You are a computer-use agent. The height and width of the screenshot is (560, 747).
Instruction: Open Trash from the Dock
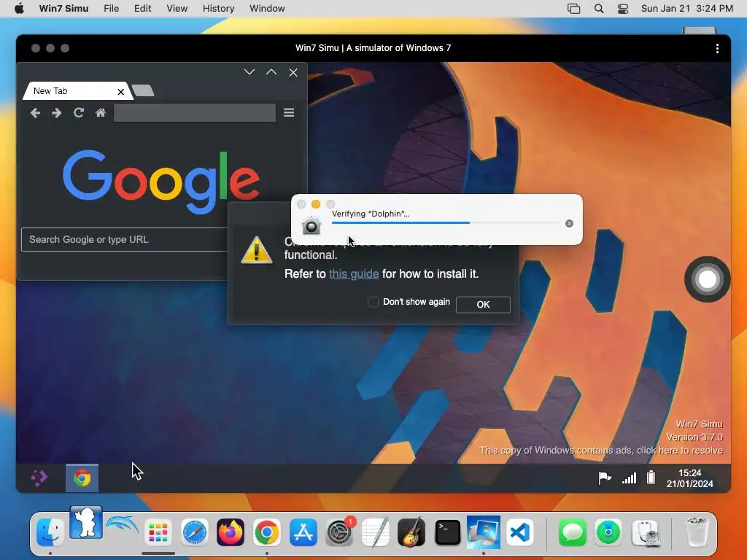point(697,532)
